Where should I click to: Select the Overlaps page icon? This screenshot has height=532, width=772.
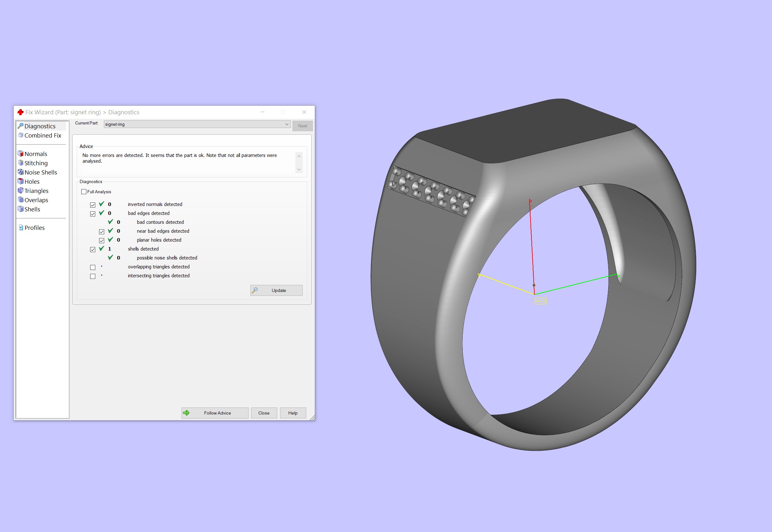(21, 200)
